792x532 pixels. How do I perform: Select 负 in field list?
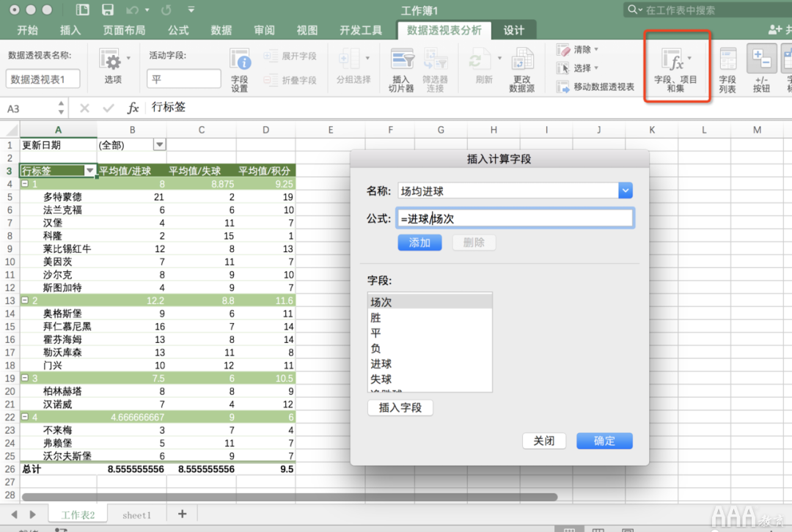click(x=430, y=348)
